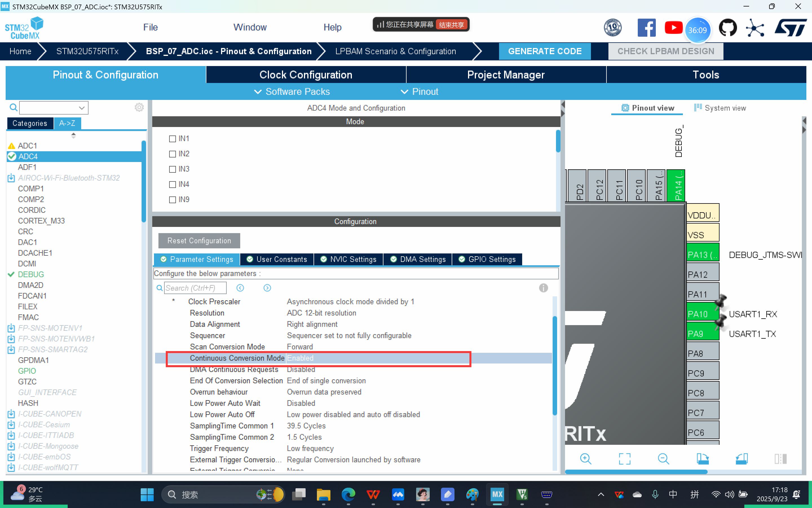Enable the IN9 channel checkbox
This screenshot has height=508, width=812.
(173, 200)
